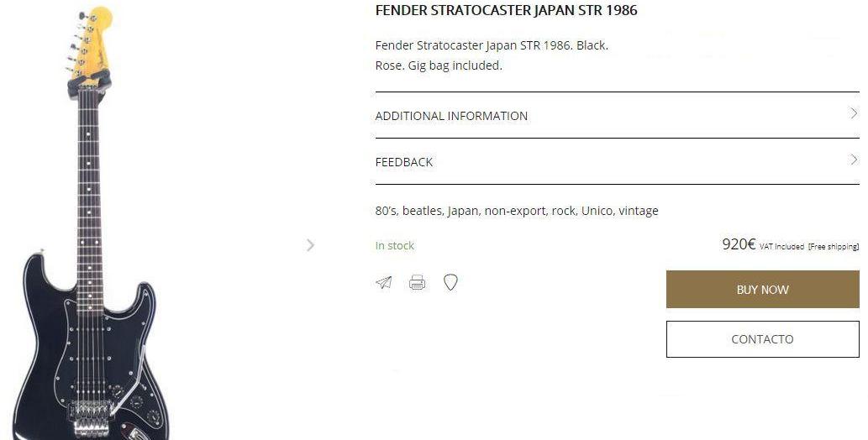Select the beatles tag

(x=422, y=211)
